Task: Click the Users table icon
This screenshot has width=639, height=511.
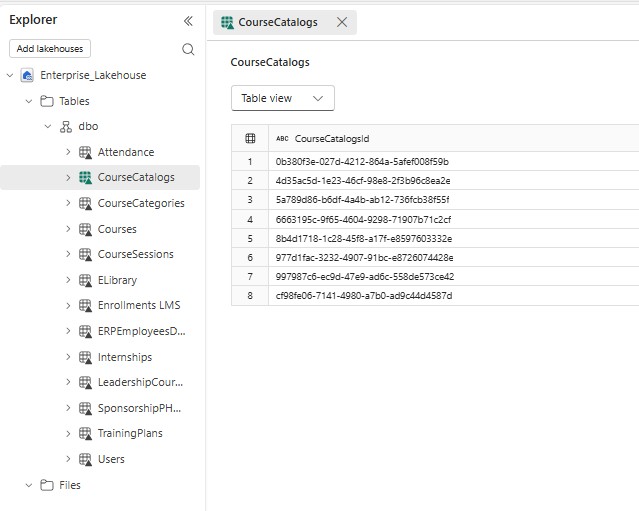Action: click(85, 459)
